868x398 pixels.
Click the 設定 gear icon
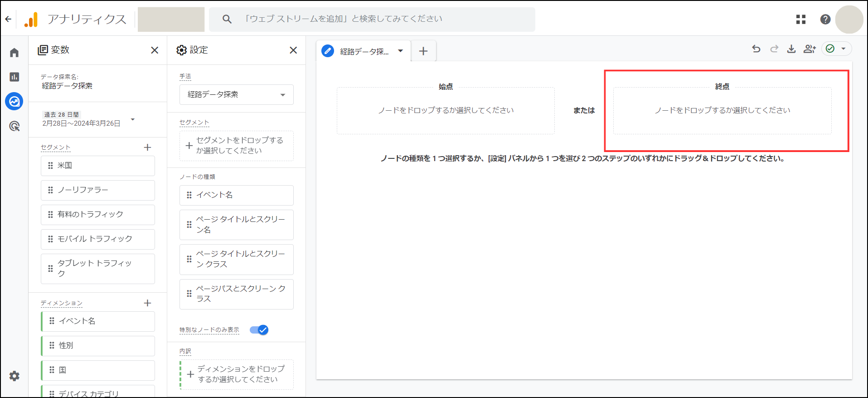coord(181,50)
